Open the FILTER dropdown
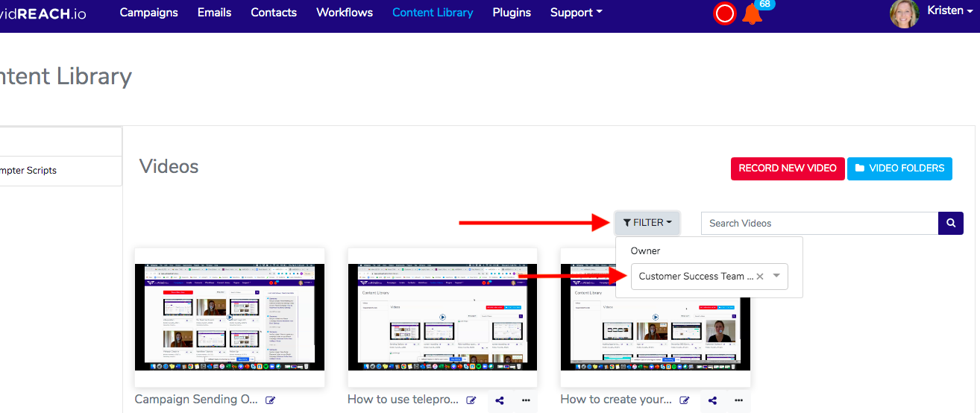Viewport: 980px width, 413px height. coord(647,223)
